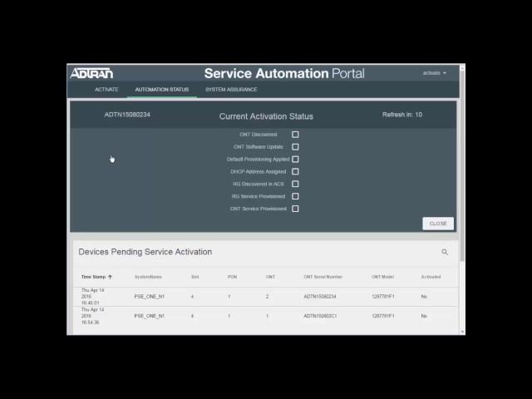Viewport: 532px width, 399px height.
Task: Click the Refresh in: 10 counter
Action: click(x=402, y=115)
